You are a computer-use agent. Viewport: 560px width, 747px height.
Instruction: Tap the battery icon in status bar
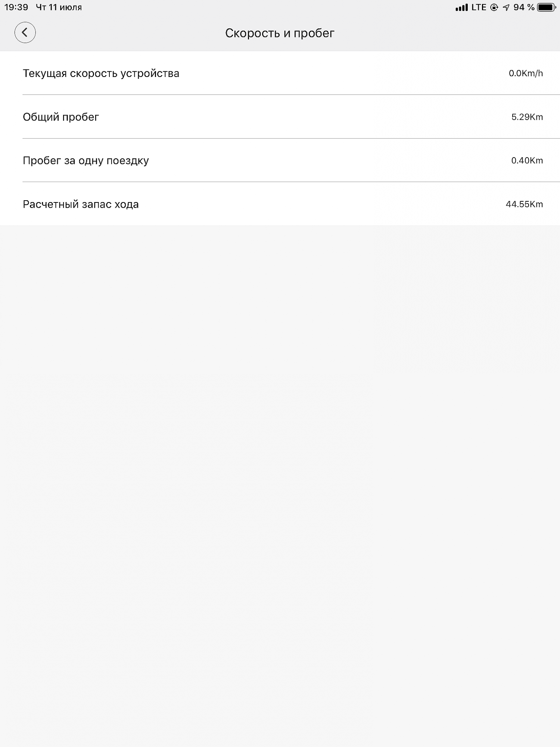pos(547,7)
